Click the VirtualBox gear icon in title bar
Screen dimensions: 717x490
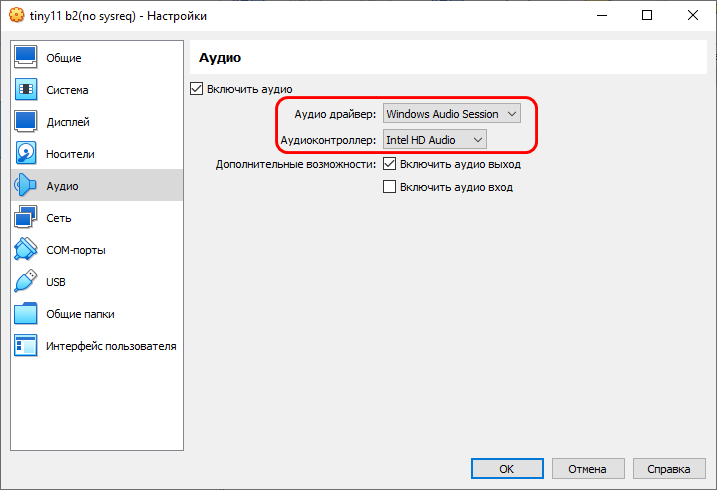16,16
